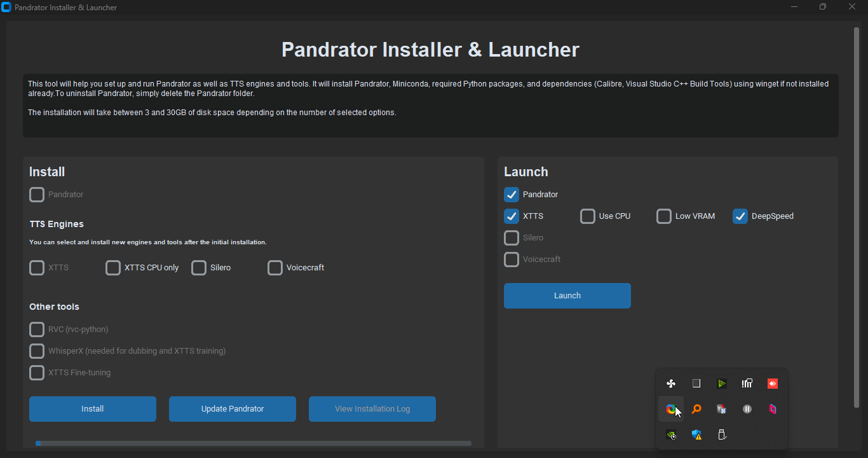Select the white grid tray icon
Screen dimensions: 868x458
696,383
